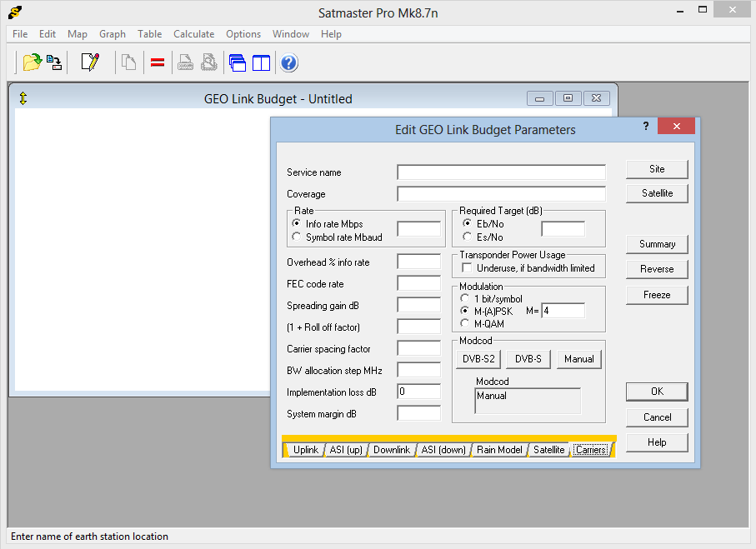
Task: Click the blue help question icon
Action: click(x=288, y=62)
